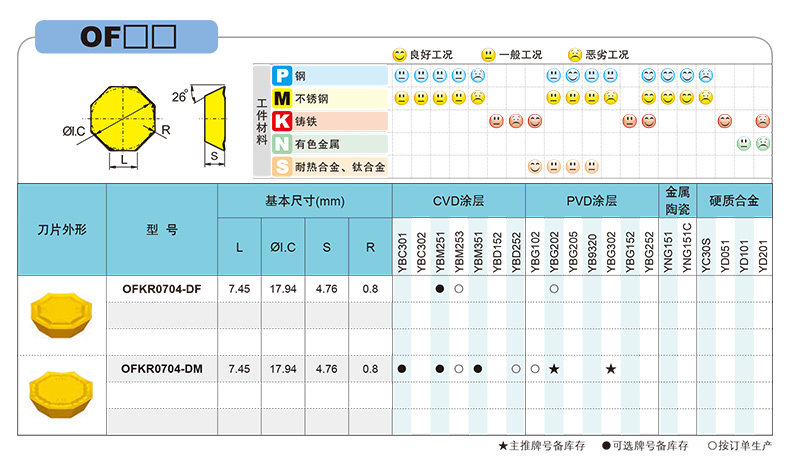Click the 型号 column header
The width and height of the screenshot is (790, 471).
click(162, 230)
